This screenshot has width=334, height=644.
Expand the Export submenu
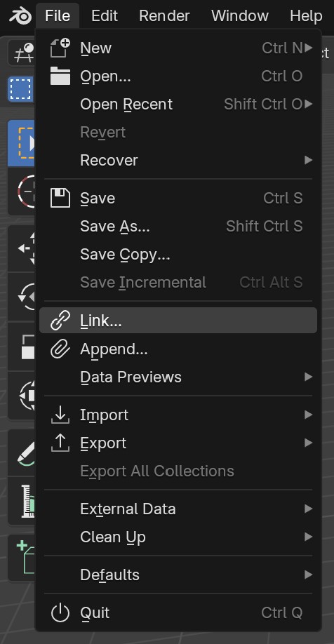(178, 443)
